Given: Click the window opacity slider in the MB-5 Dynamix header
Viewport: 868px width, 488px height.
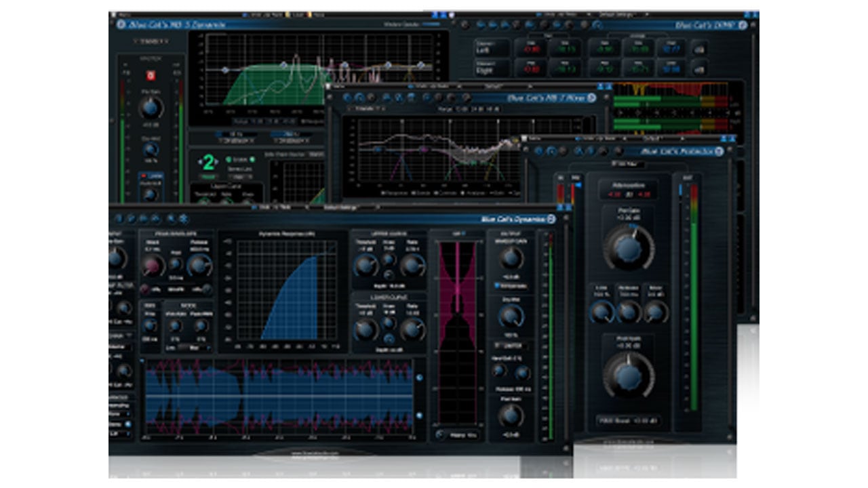Looking at the screenshot, I should pyautogui.click(x=431, y=24).
